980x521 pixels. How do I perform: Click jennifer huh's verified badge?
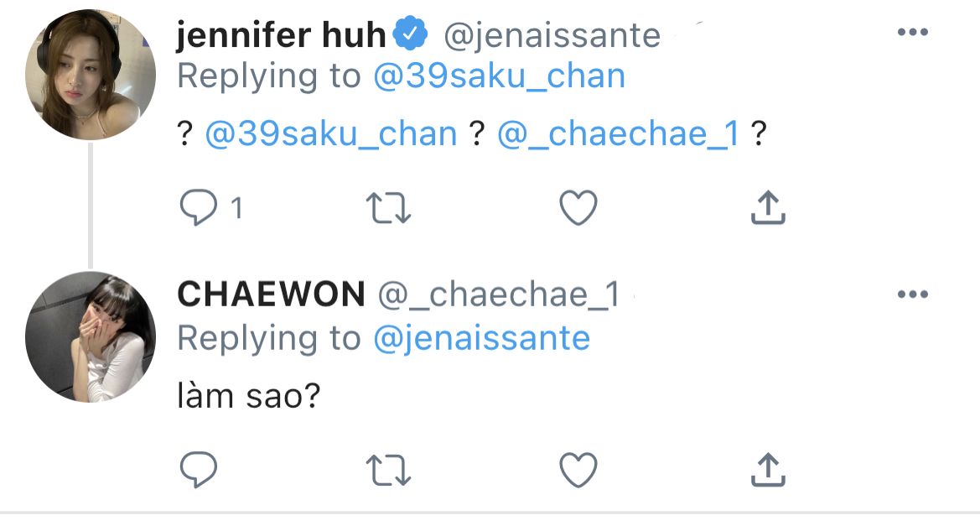pos(412,35)
